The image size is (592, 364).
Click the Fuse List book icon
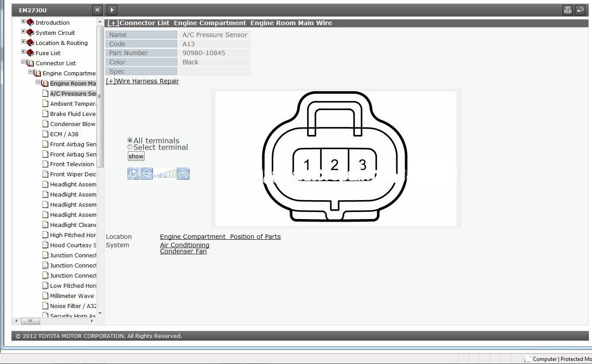(30, 53)
